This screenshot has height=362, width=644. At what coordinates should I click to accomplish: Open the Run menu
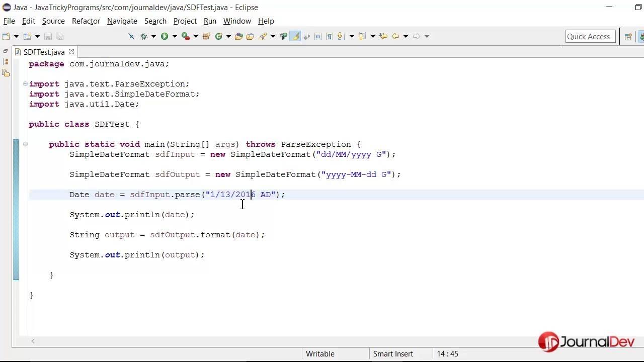pyautogui.click(x=210, y=21)
